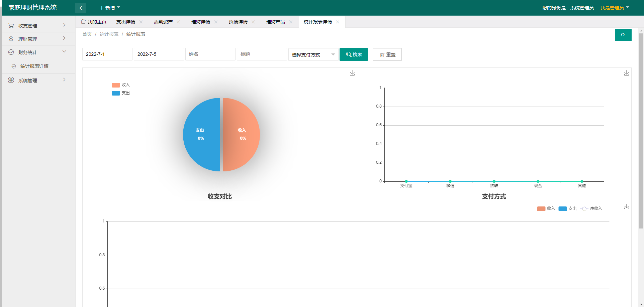The image size is (644, 307).
Task: Close the 理财产品 tab
Action: point(291,22)
